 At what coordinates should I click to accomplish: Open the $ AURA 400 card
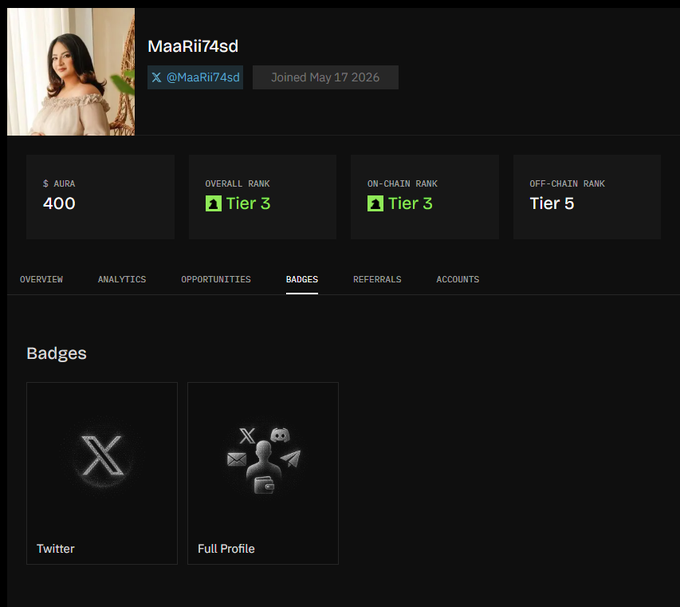100,197
